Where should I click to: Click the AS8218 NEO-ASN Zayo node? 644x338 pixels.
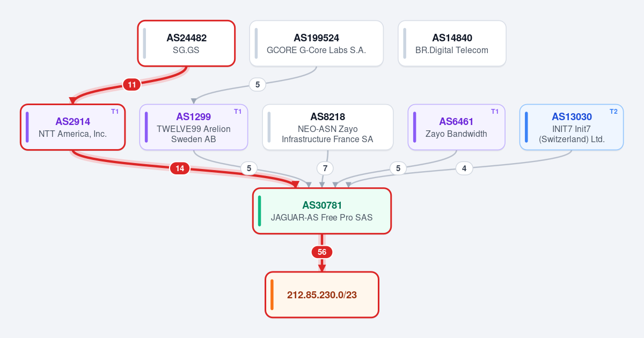click(x=327, y=127)
